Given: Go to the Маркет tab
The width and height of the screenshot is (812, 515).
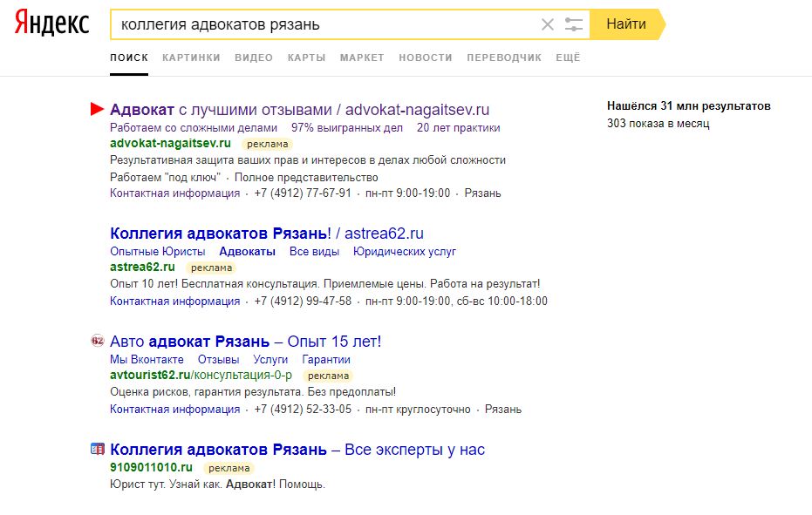Looking at the screenshot, I should coord(362,58).
